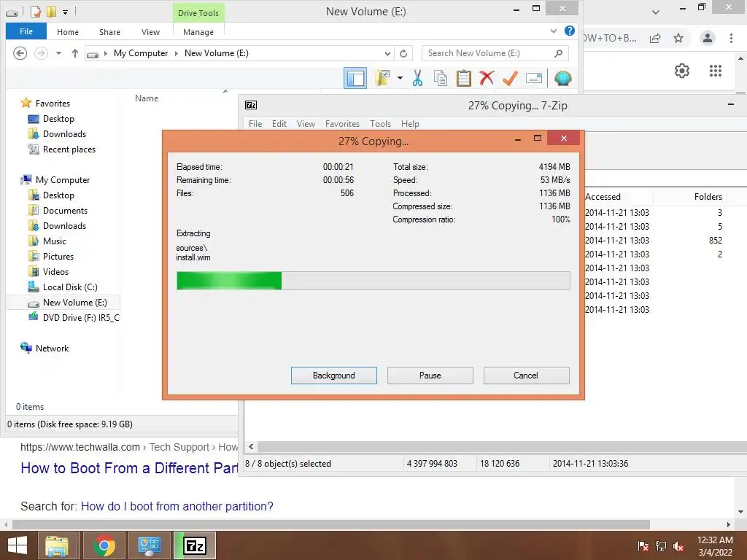The height and width of the screenshot is (560, 747).
Task: Open the Home ribbon tab
Action: pos(68,32)
